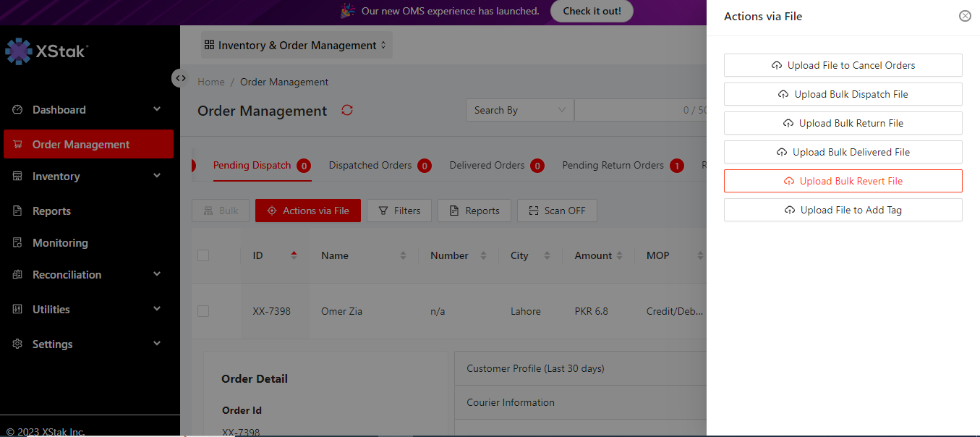
Task: Toggle the Scan OFF button
Action: 557,211
